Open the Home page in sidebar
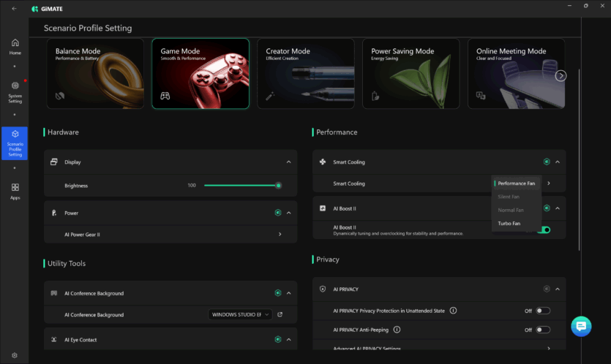 (x=15, y=48)
